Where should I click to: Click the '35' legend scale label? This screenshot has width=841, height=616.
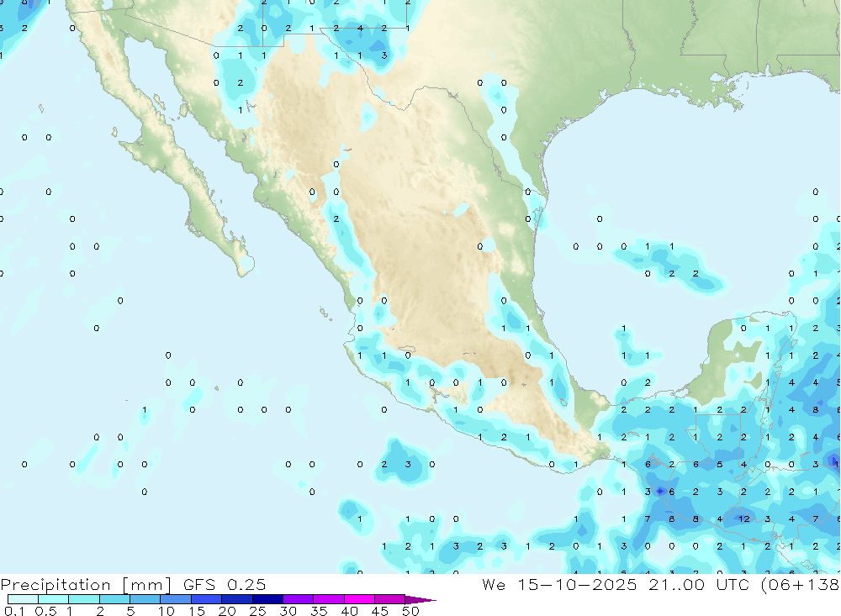(319, 611)
